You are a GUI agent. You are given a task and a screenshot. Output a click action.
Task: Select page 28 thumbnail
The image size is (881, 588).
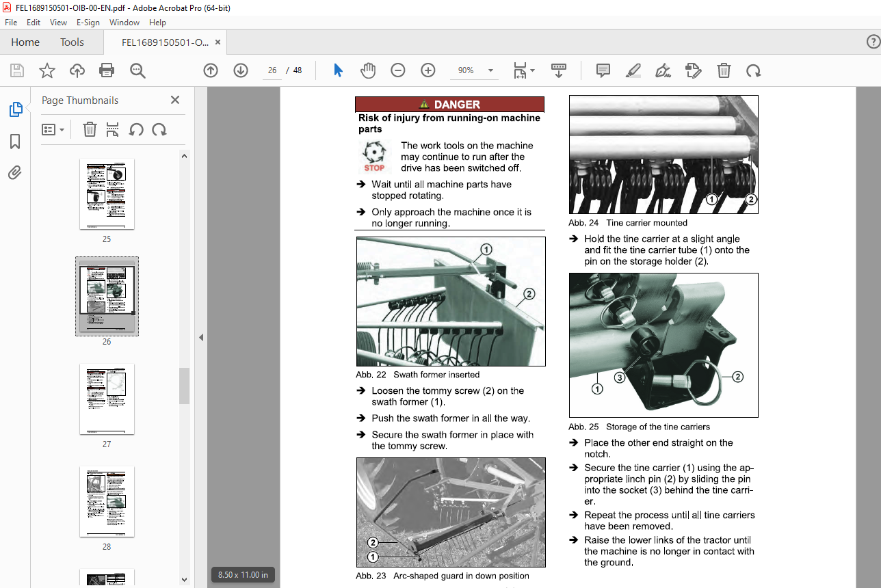[107, 501]
